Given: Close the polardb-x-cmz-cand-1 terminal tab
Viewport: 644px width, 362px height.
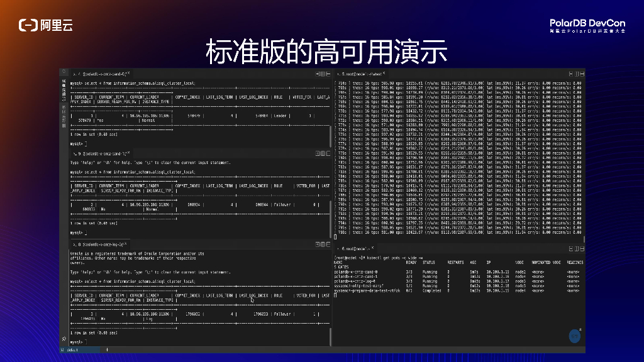Looking at the screenshot, I should pyautogui.click(x=128, y=153).
